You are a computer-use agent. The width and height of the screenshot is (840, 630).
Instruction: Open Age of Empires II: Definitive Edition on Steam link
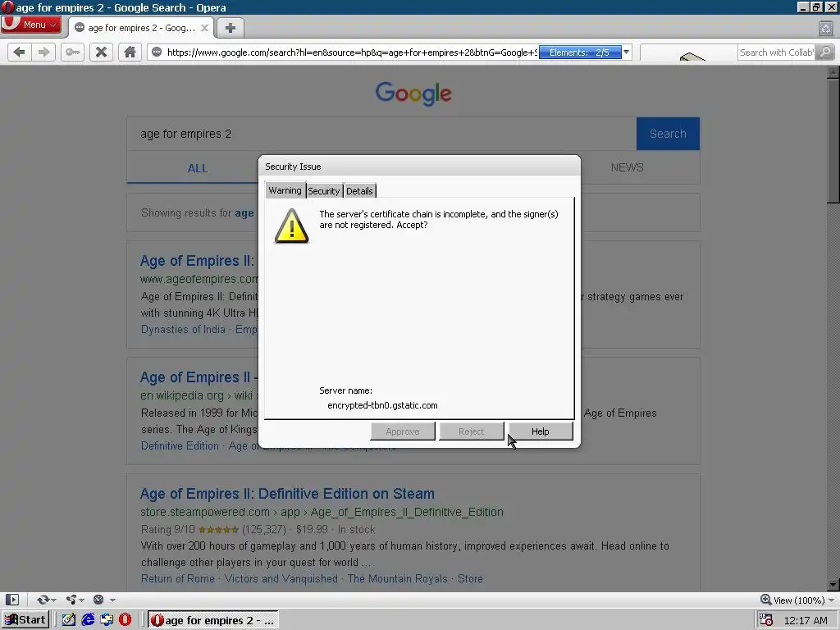287,493
